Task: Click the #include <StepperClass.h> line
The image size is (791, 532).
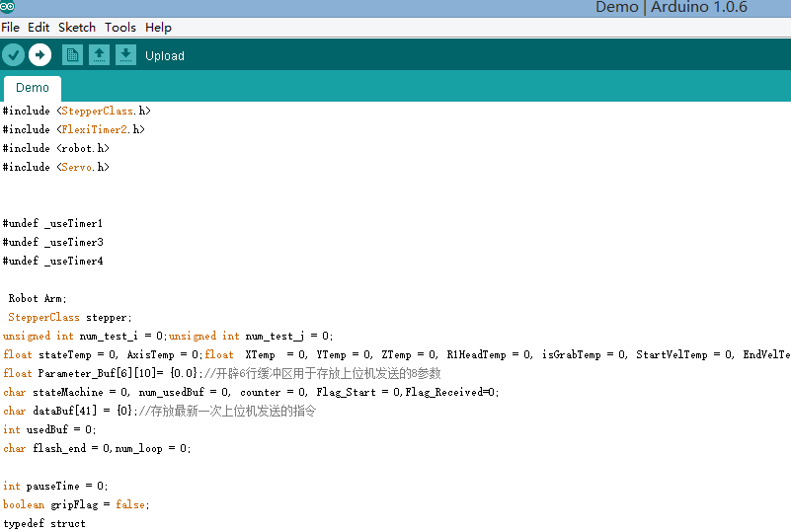Action: tap(77, 111)
